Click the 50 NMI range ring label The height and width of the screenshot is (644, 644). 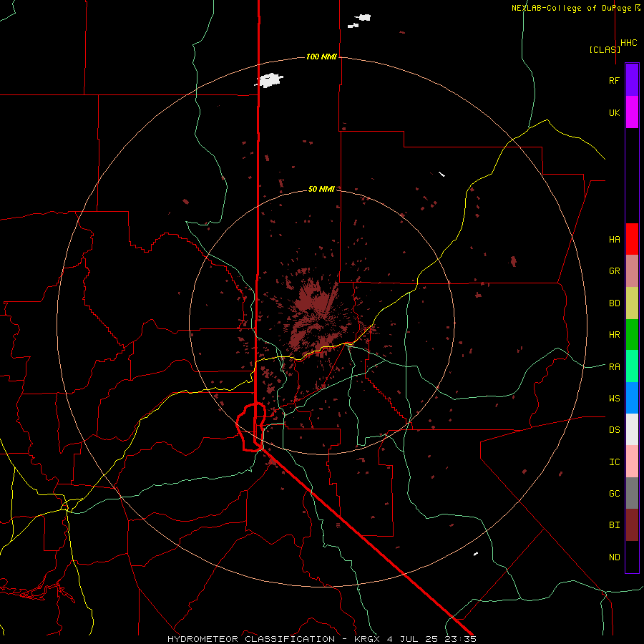pos(321,189)
